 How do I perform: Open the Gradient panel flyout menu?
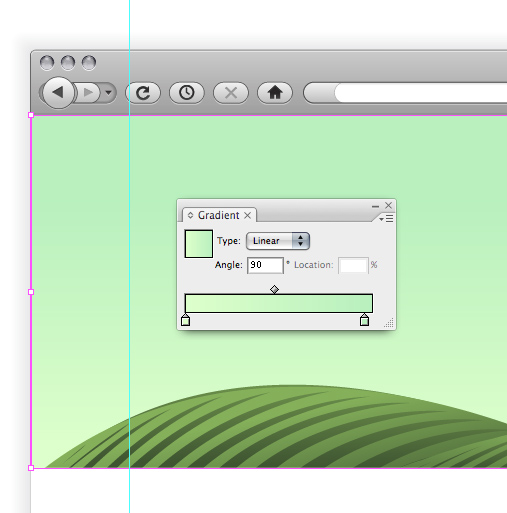pyautogui.click(x=386, y=219)
